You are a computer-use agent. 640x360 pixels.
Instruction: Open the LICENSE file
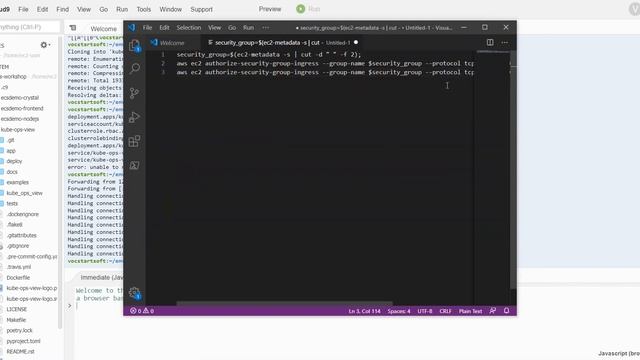pos(16,309)
